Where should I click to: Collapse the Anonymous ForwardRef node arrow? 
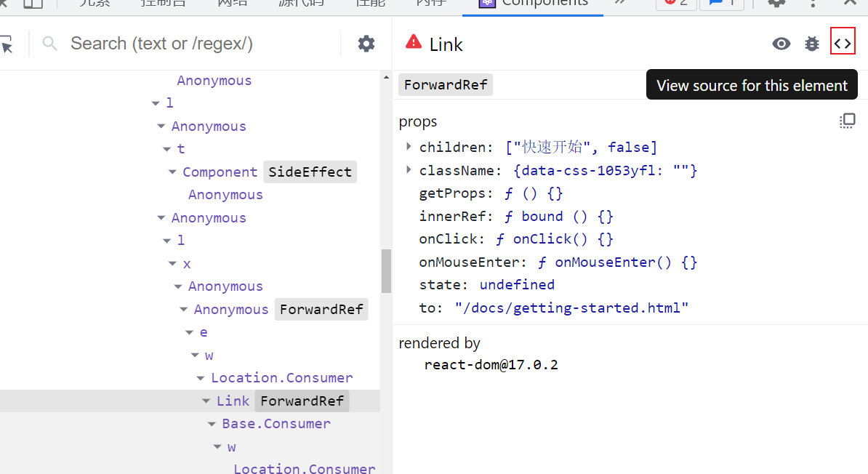(x=184, y=310)
